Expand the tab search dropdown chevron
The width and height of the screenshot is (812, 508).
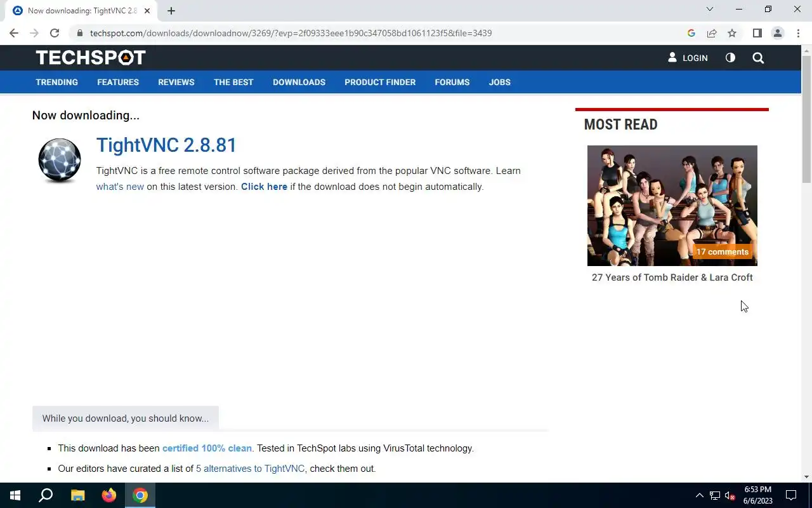(x=710, y=9)
